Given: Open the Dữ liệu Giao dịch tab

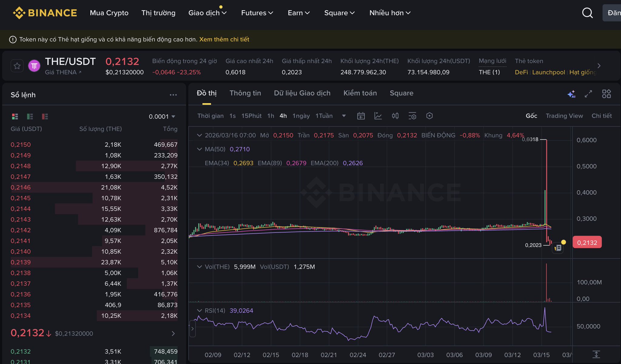Looking at the screenshot, I should 302,93.
